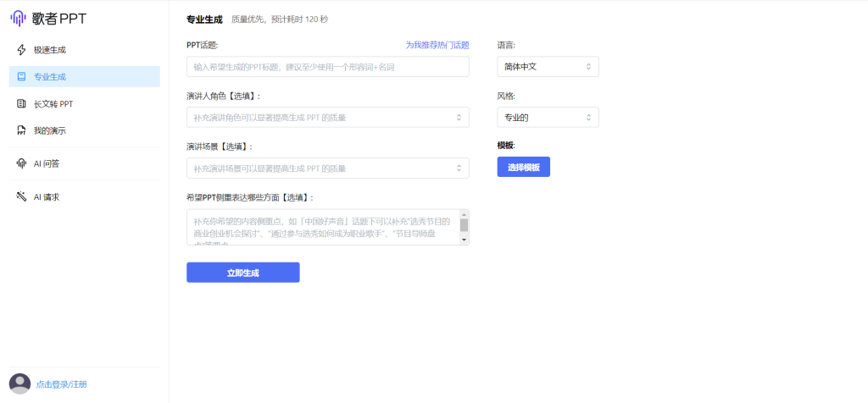Click the 专业生成 sidebar icon

[21, 77]
